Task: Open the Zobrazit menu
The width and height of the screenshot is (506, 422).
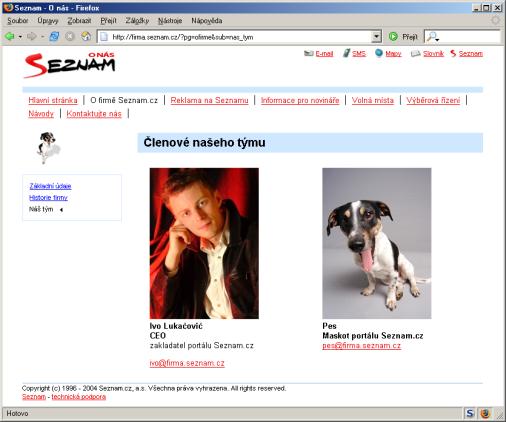Action: (79, 21)
